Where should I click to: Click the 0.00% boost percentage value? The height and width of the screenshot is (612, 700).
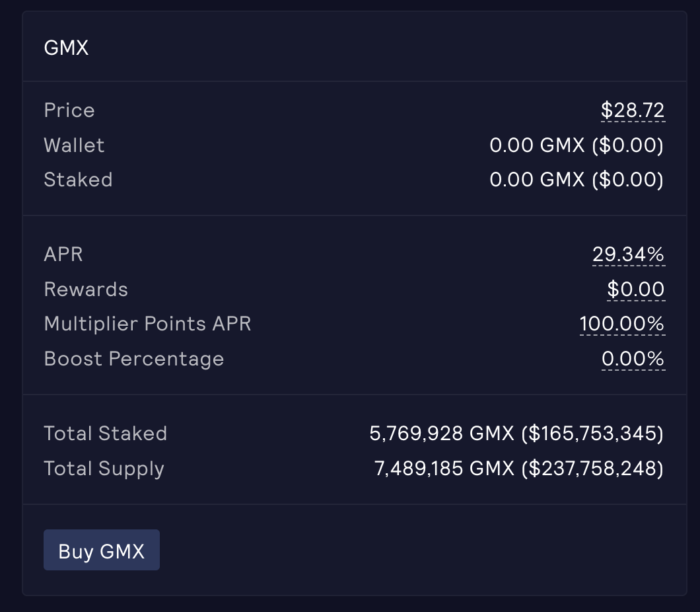click(633, 359)
